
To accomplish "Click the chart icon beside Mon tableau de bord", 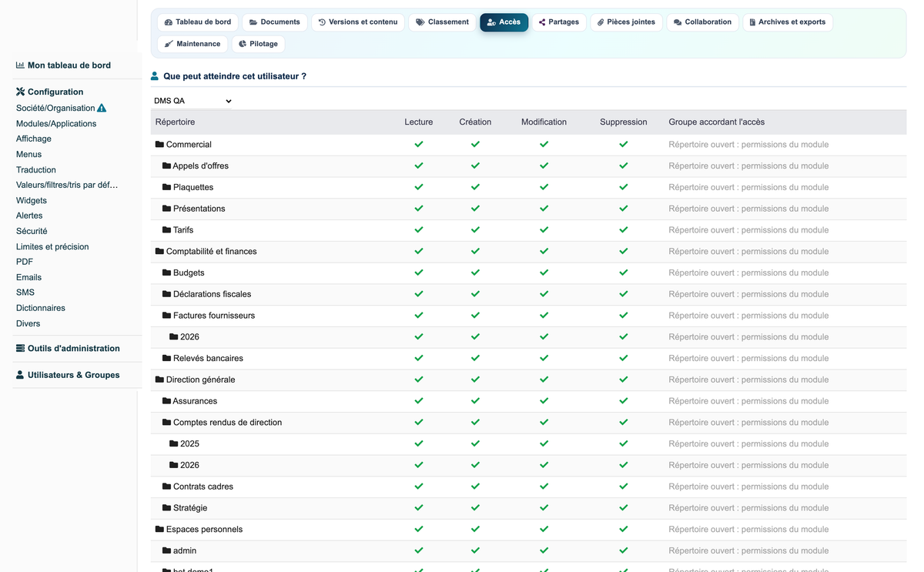I will tap(20, 65).
